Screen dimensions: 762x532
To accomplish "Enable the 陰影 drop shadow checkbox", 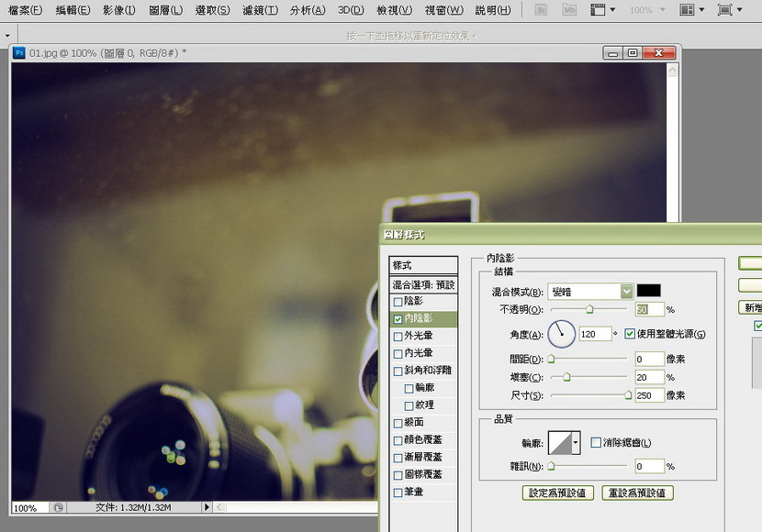I will tap(398, 301).
